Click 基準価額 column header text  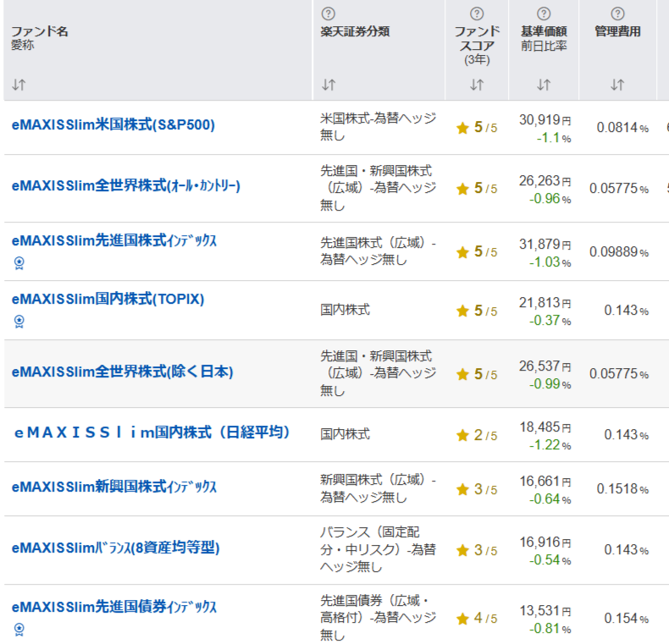point(544,31)
